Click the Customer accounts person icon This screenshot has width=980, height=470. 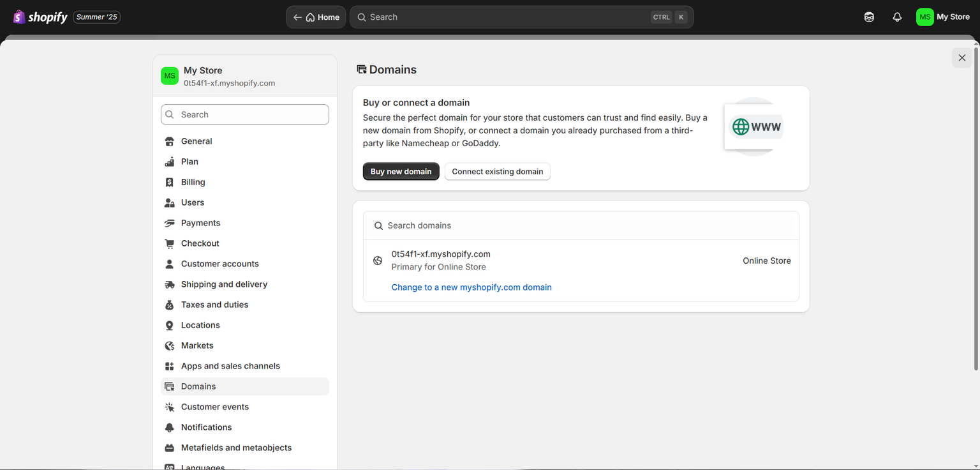click(169, 264)
